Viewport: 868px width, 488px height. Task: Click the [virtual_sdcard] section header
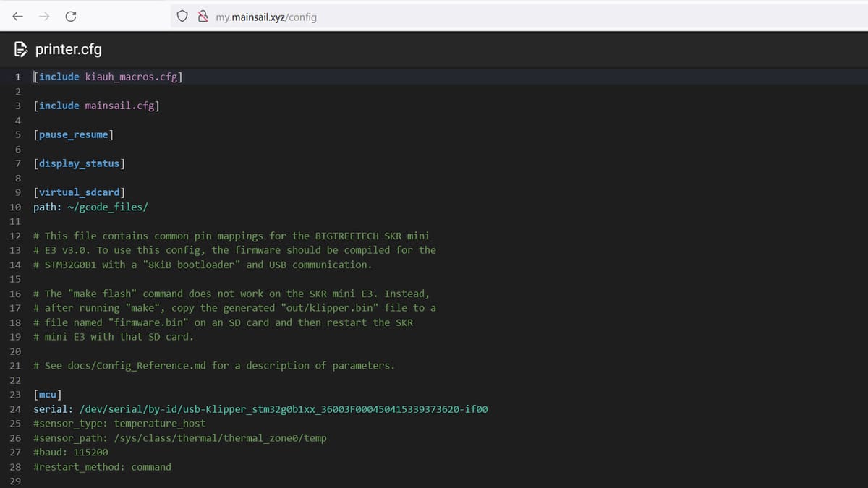pyautogui.click(x=79, y=192)
